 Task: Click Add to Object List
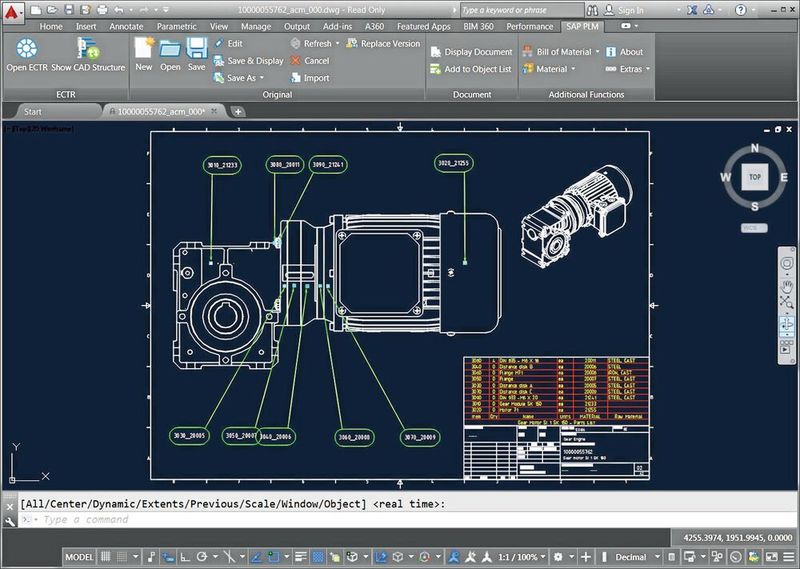470,69
